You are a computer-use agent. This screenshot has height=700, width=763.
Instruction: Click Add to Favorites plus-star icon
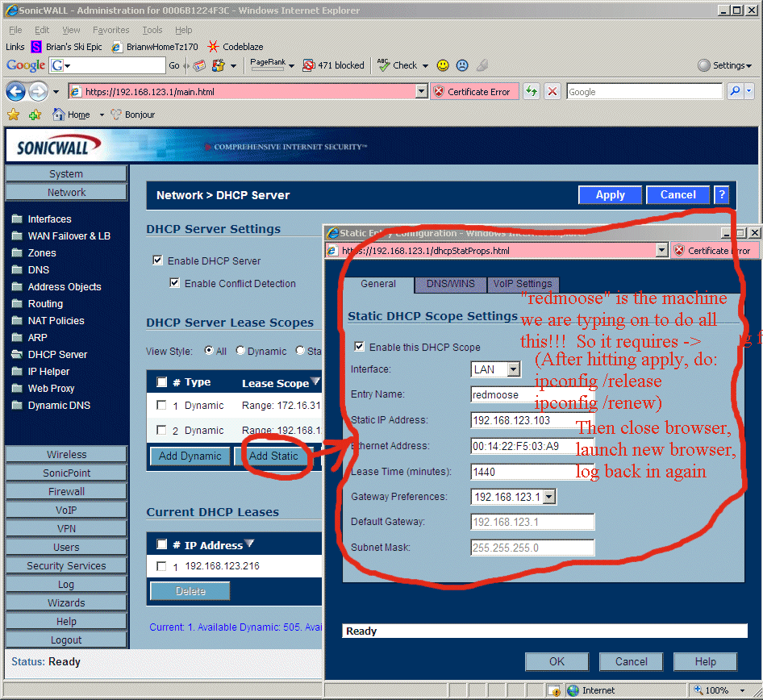click(x=35, y=115)
